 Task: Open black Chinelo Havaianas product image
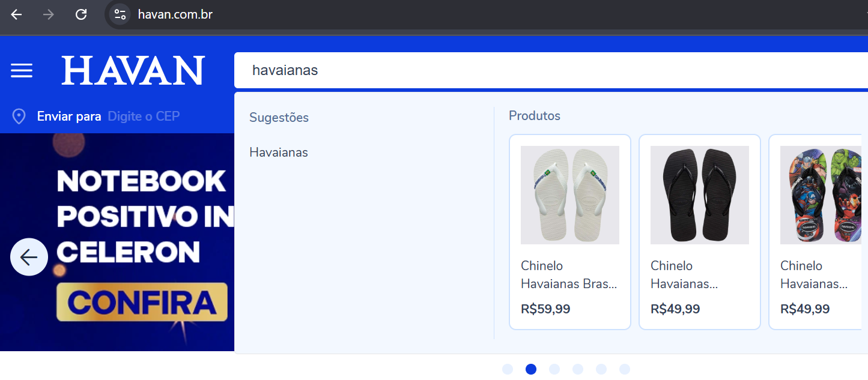(699, 195)
